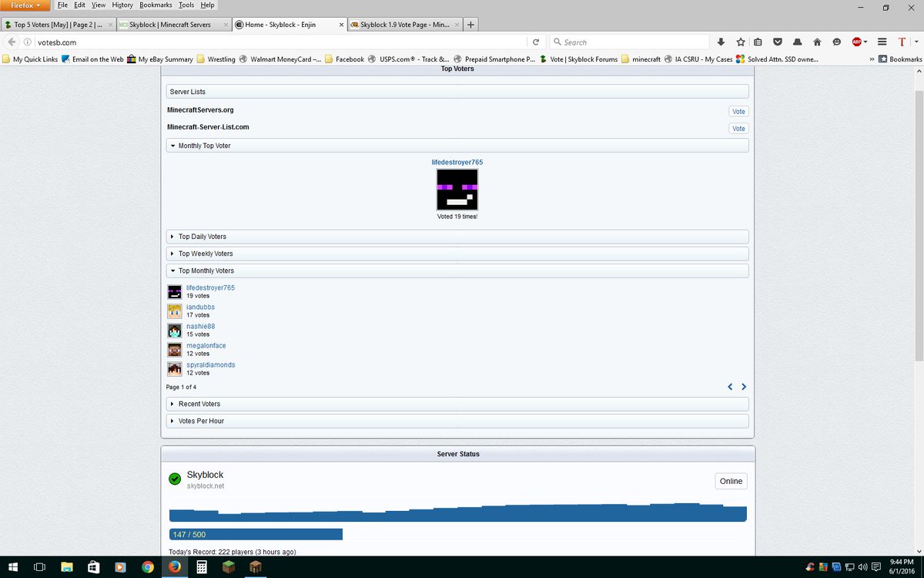Click the CCleaner icon in system tray
This screenshot has width=924, height=578.
coord(810,567)
